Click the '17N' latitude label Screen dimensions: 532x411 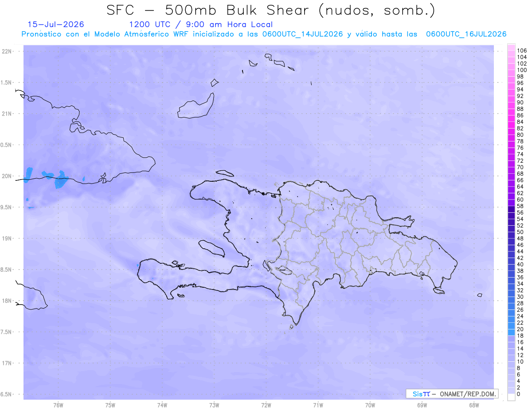coord(7,363)
